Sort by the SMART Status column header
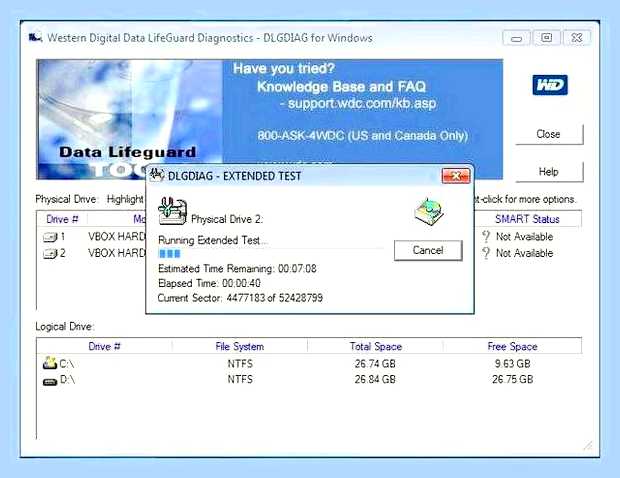The image size is (620, 478). (527, 219)
